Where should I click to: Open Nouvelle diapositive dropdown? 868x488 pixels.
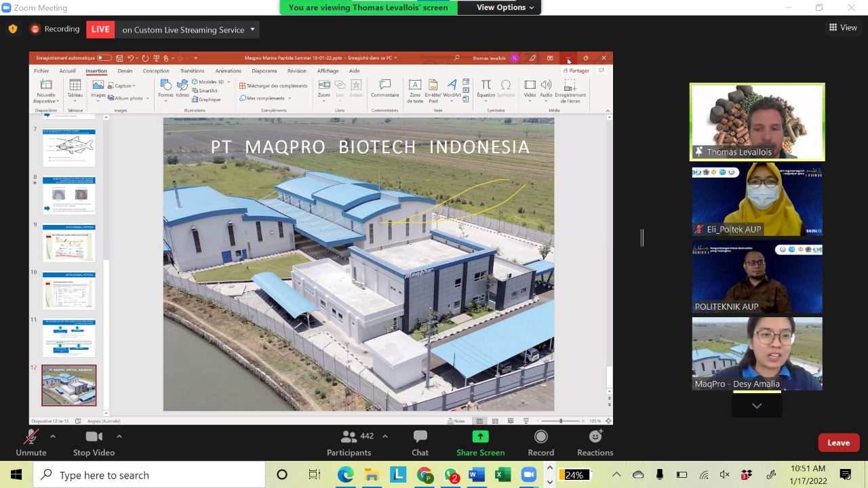[x=46, y=98]
